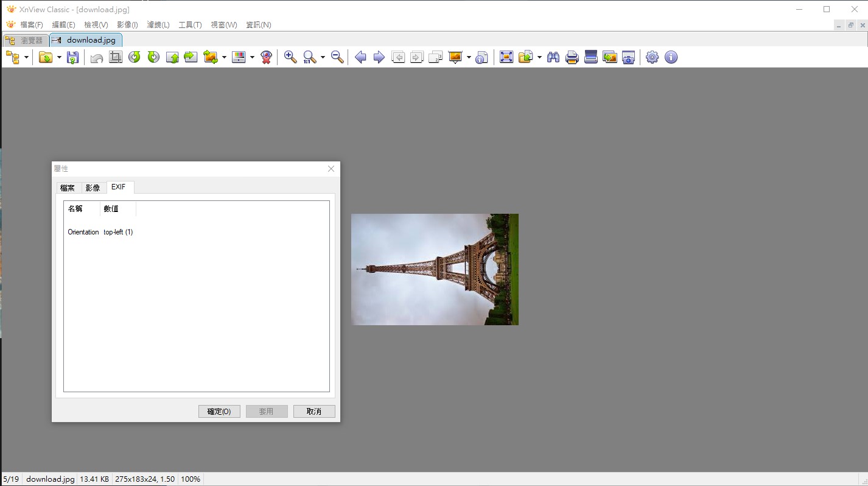Open the file properties info icon

tap(481, 57)
